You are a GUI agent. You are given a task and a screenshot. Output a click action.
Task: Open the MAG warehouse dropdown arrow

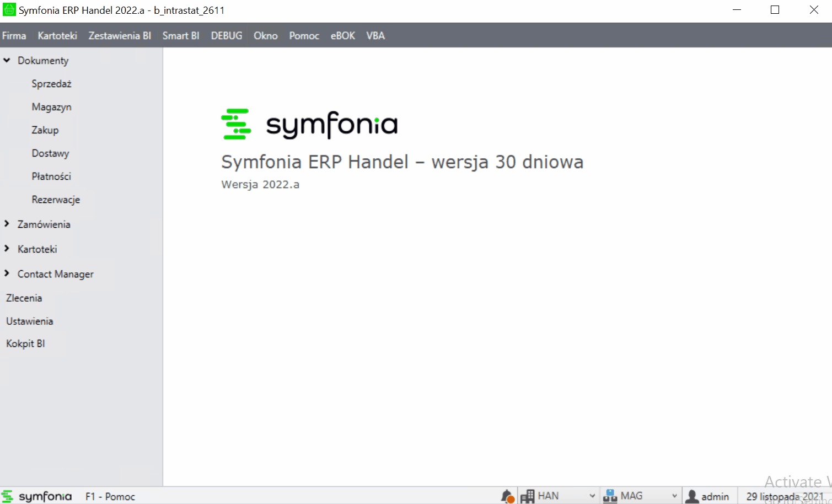pyautogui.click(x=674, y=496)
